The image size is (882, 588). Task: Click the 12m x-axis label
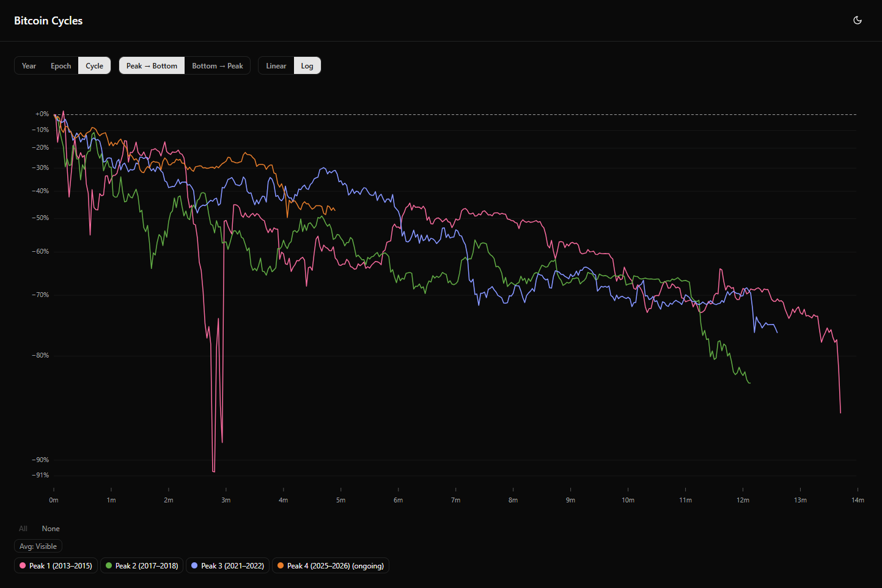tap(743, 500)
